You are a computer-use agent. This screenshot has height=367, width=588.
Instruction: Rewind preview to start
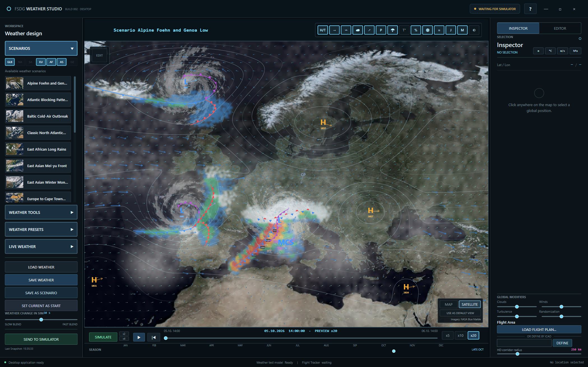coord(154,337)
